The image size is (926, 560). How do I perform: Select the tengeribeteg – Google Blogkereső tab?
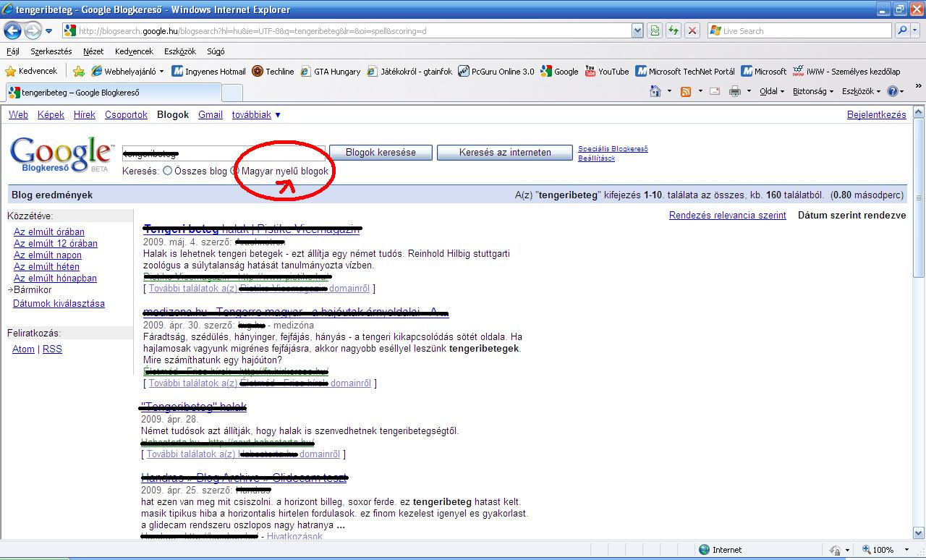pyautogui.click(x=114, y=92)
